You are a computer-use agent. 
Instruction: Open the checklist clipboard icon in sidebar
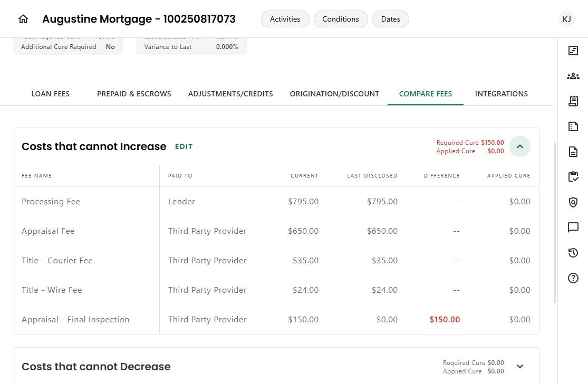pyautogui.click(x=573, y=177)
